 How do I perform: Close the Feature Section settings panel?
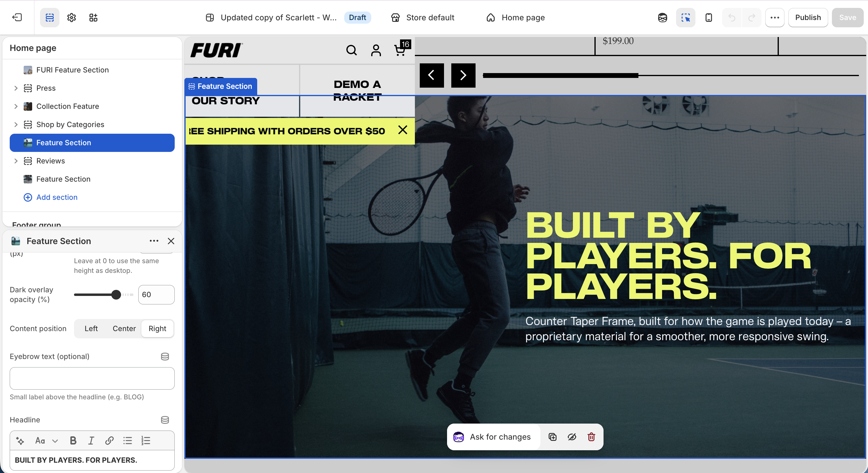click(171, 241)
